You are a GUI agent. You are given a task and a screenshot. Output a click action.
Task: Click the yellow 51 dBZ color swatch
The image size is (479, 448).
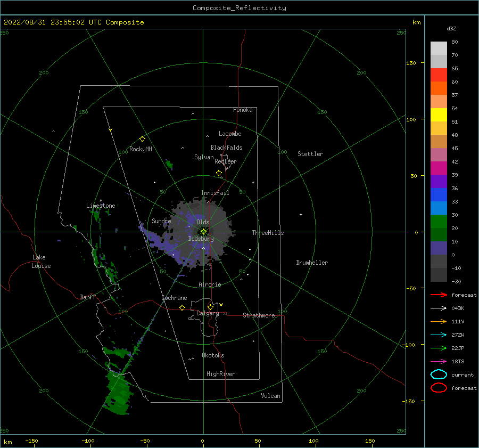point(439,115)
